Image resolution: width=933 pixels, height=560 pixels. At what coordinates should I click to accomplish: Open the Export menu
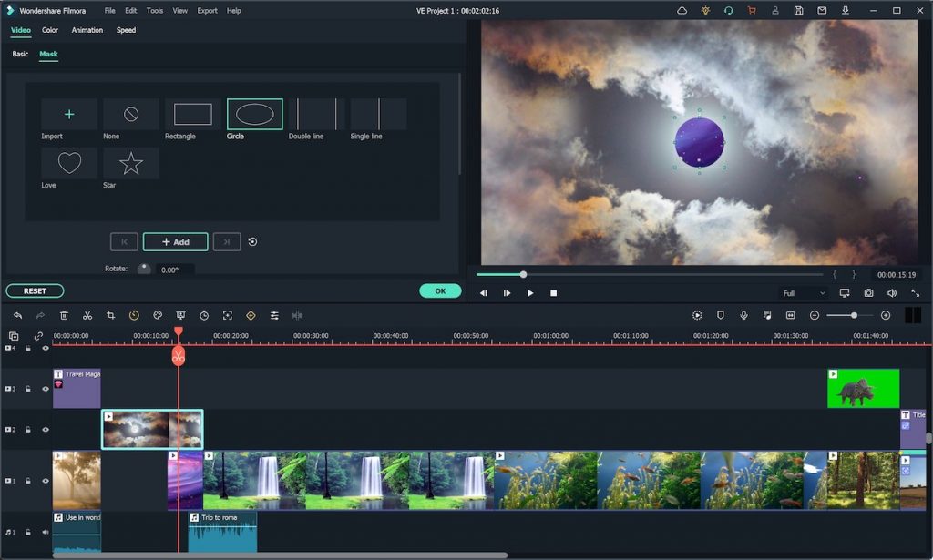tap(207, 10)
